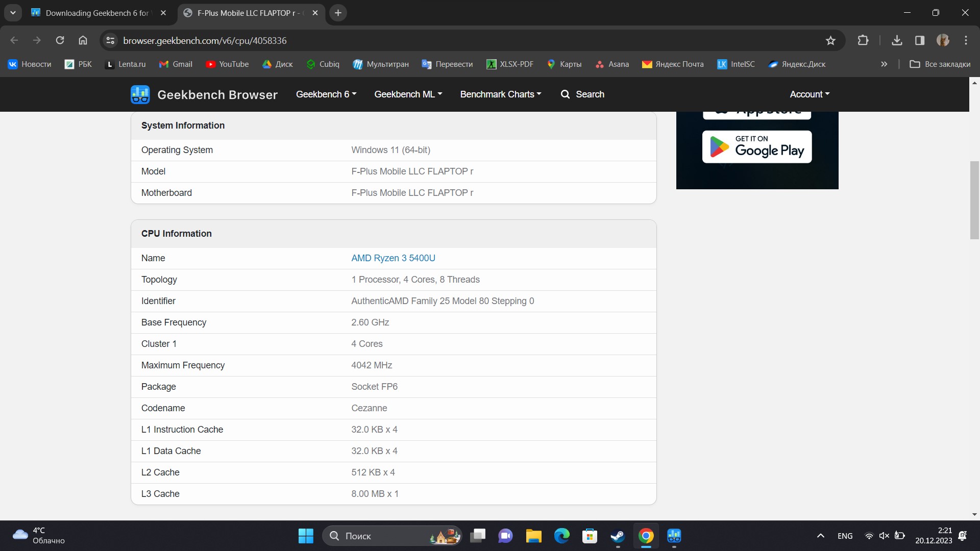Screen dimensions: 980x551
Task: Open the Яндекс Почта bookmark
Action: [x=673, y=64]
